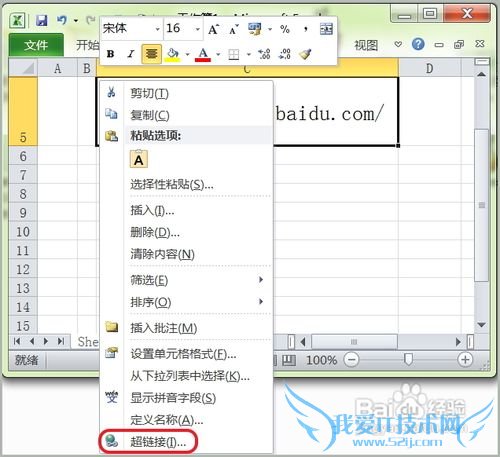Open font color dropdown arrow

coord(218,54)
